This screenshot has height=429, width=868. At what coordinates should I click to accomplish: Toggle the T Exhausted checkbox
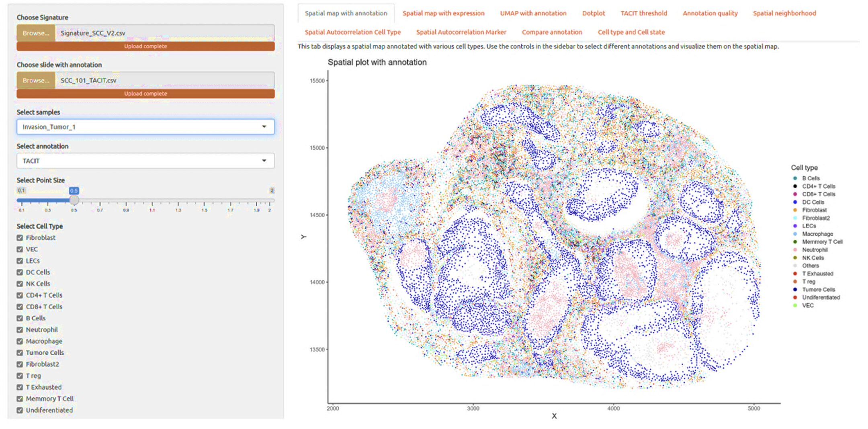pyautogui.click(x=20, y=387)
